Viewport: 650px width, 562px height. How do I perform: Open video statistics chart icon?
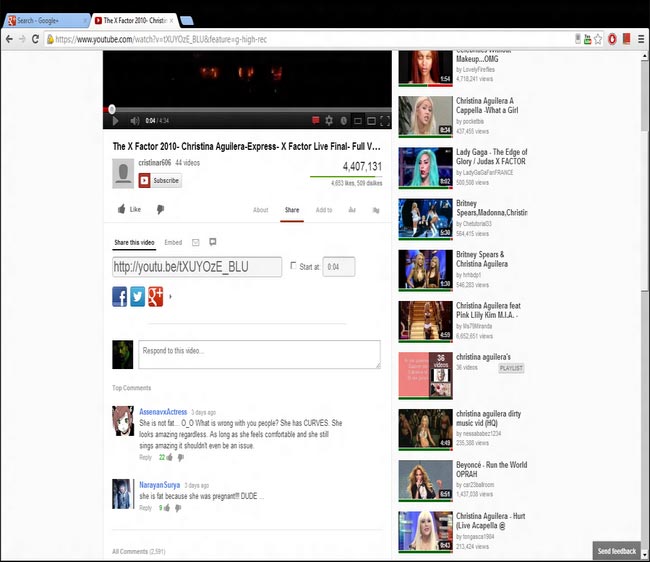[352, 210]
